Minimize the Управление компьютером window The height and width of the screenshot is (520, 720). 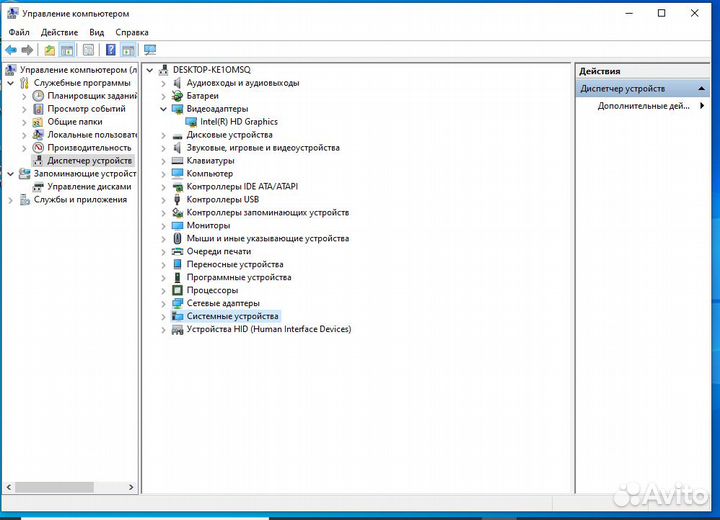tap(629, 13)
